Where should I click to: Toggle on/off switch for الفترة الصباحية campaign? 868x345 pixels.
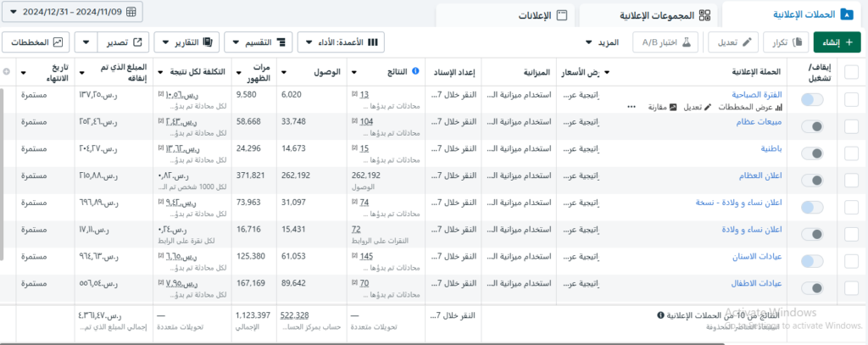(812, 100)
